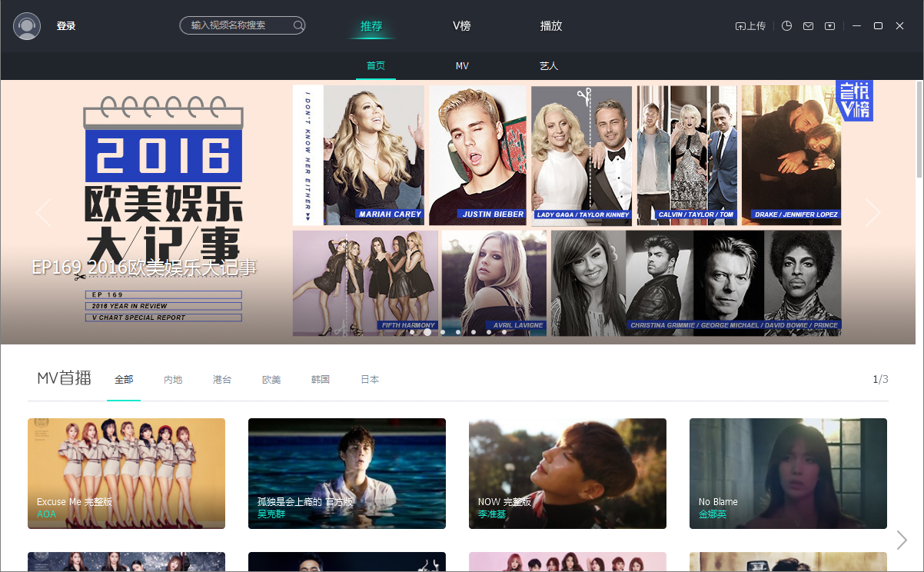The image size is (924, 572).
Task: Click the magnifier search icon
Action: [x=298, y=25]
